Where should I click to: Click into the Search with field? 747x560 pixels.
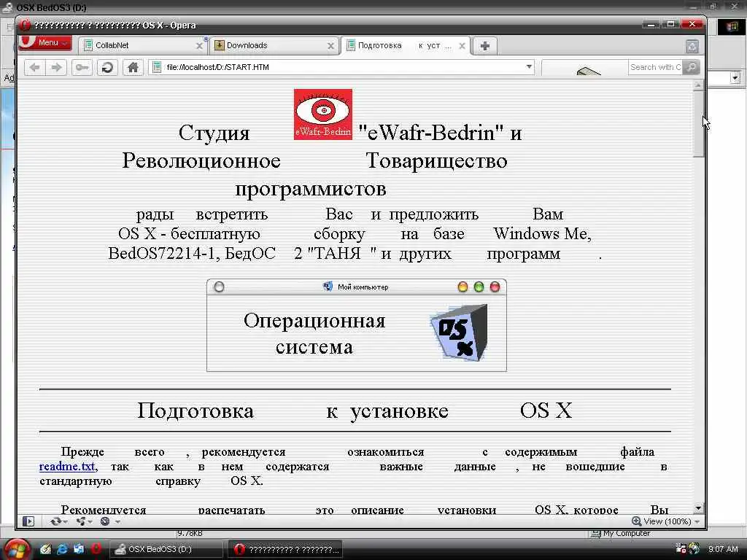(x=655, y=67)
